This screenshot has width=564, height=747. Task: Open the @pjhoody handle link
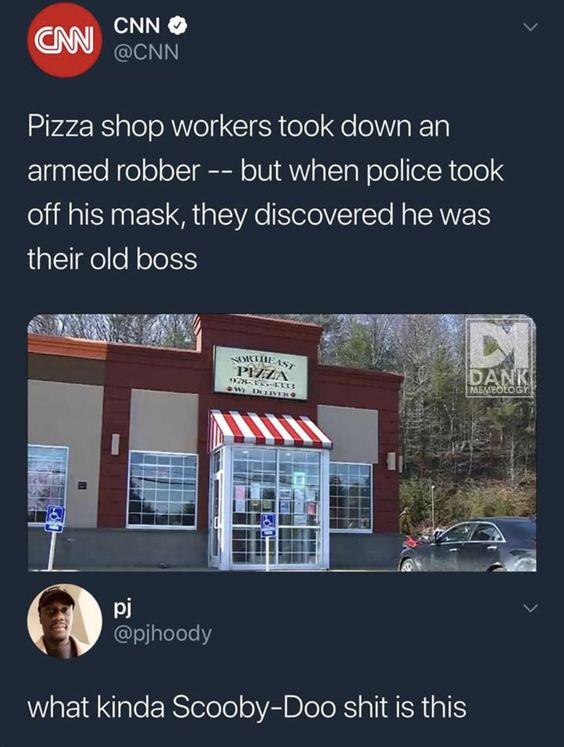[162, 634]
